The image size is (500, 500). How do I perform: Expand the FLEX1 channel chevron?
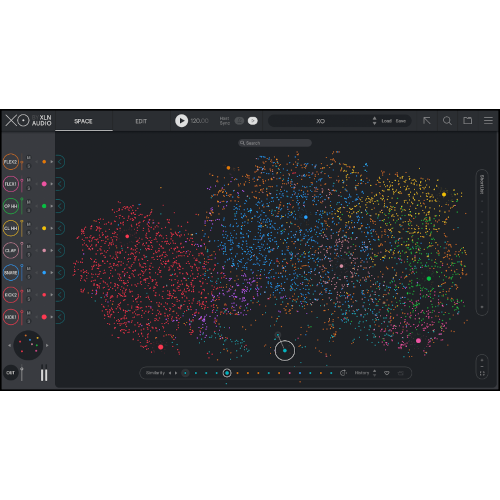pos(60,184)
